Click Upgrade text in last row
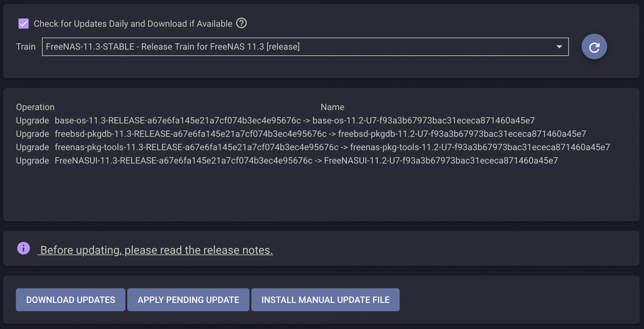The image size is (644, 329). click(x=33, y=161)
